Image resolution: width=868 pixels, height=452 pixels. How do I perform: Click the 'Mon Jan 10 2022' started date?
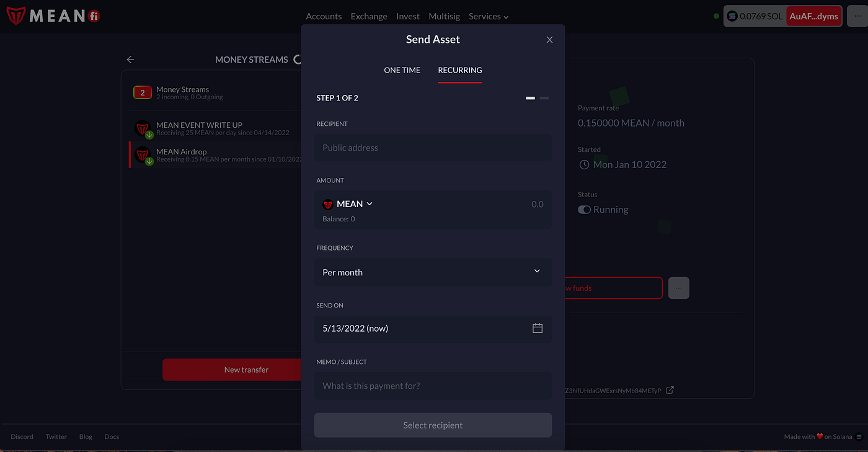tap(630, 164)
